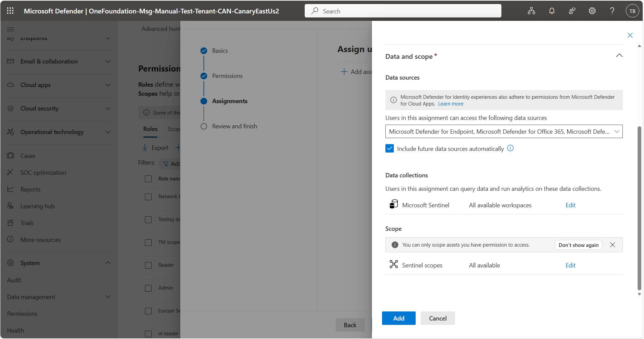This screenshot has height=339, width=644.
Task: Expand the Endpoints menu chevron
Action: pos(108,38)
